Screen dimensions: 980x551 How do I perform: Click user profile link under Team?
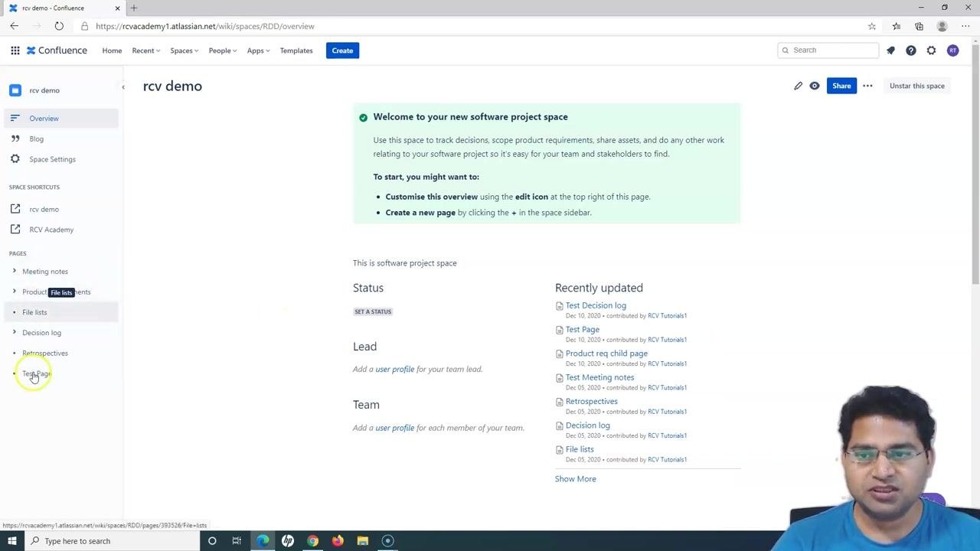(394, 428)
